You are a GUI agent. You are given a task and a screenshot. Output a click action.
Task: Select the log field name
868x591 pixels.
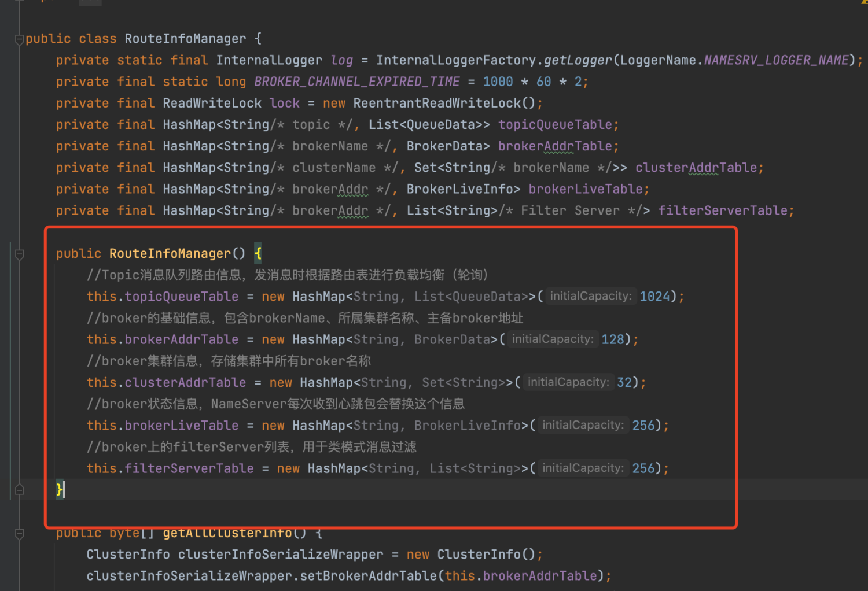click(341, 60)
